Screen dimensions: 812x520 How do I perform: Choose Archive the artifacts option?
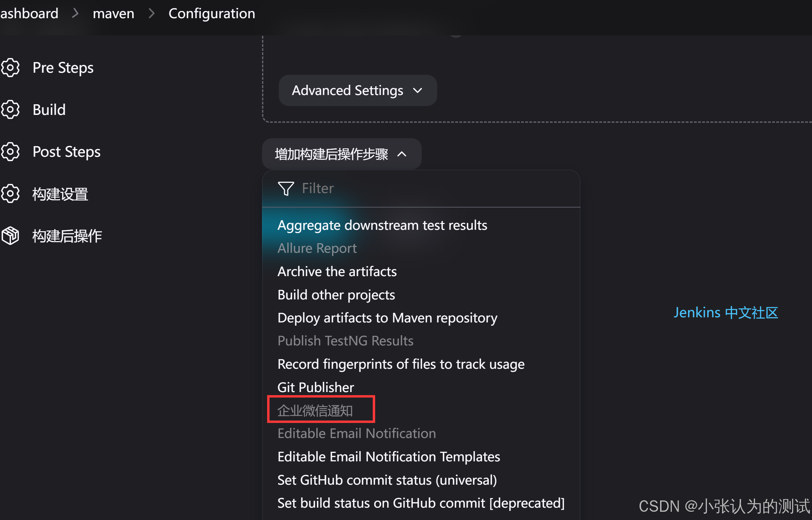[337, 272]
